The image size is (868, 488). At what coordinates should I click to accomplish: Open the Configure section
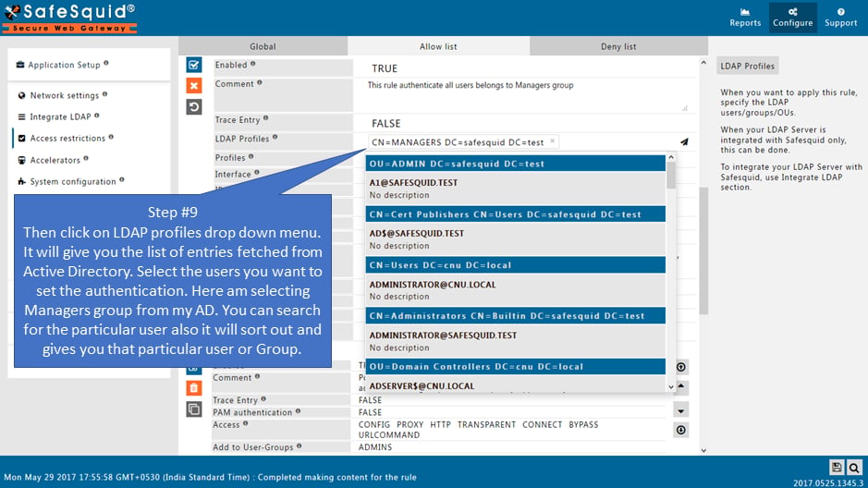[x=793, y=18]
